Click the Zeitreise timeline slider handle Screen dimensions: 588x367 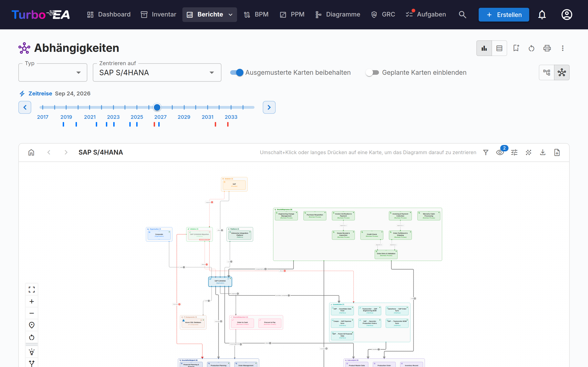(157, 107)
